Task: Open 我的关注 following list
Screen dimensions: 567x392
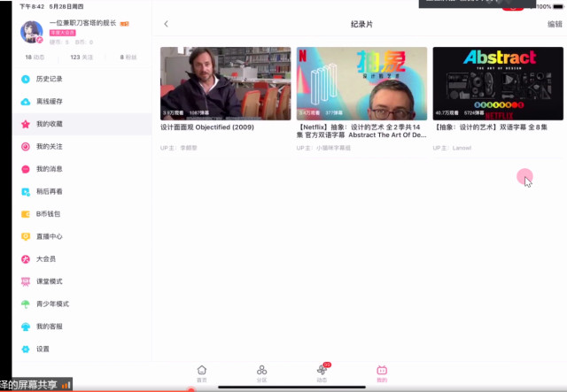Action: (x=49, y=146)
